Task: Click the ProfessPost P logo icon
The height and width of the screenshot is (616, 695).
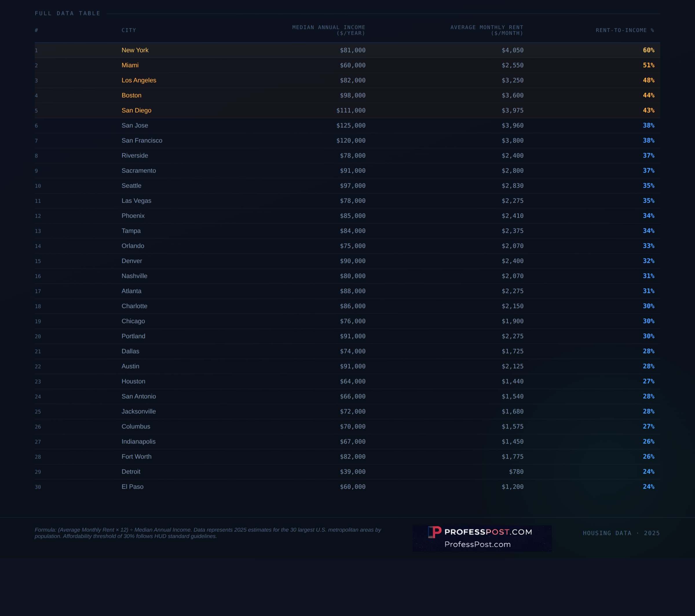Action: [x=434, y=532]
